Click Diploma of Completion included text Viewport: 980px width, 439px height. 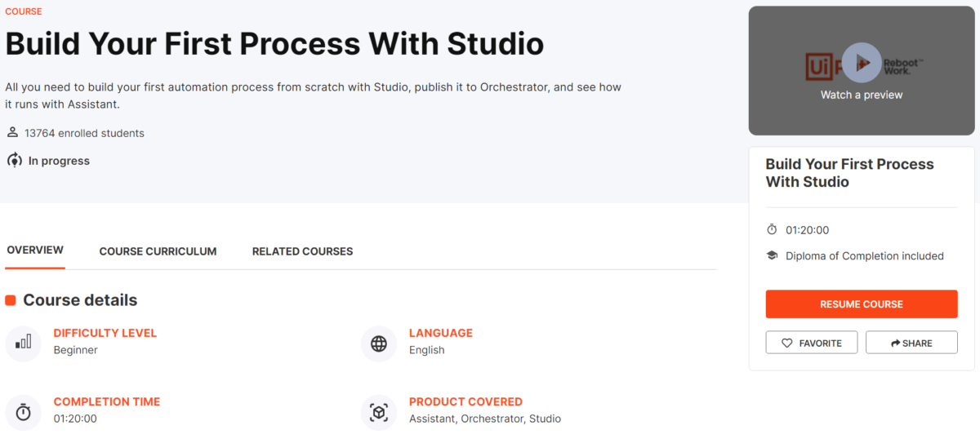(x=865, y=256)
